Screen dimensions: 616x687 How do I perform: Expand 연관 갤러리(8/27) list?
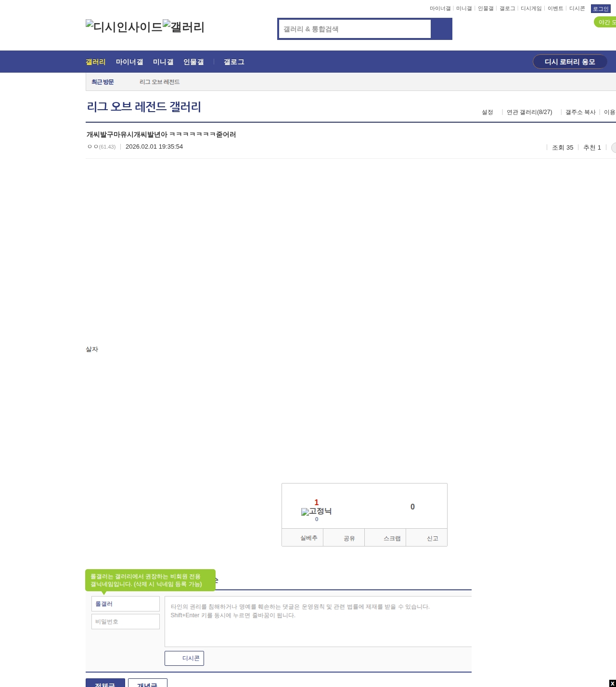(x=529, y=112)
